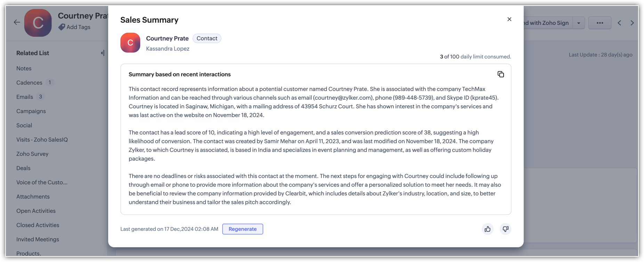Screen dimensions: 644x262
Task: Click the Contact badge label
Action: [x=207, y=39]
